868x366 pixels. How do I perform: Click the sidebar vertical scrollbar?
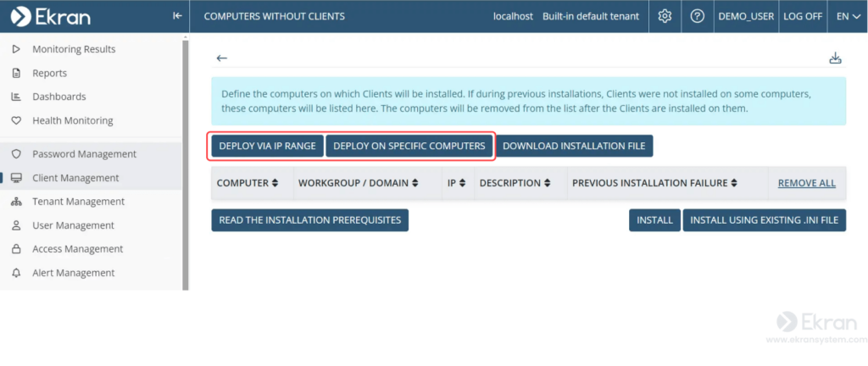click(186, 164)
